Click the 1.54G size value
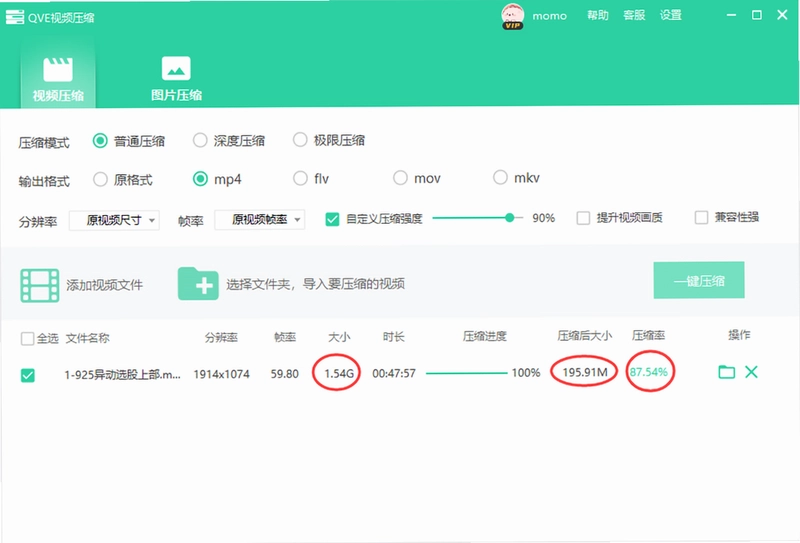 pyautogui.click(x=339, y=374)
